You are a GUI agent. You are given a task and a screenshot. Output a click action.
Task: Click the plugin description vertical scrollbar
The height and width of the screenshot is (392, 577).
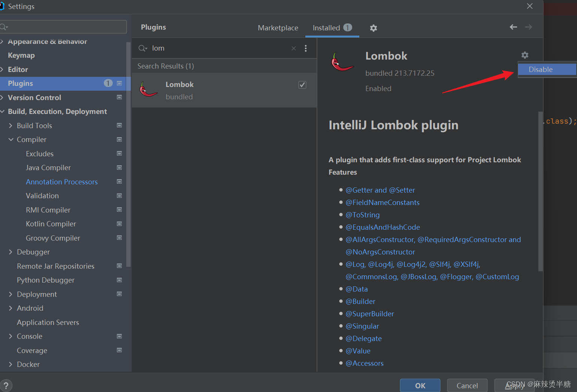pos(540,191)
